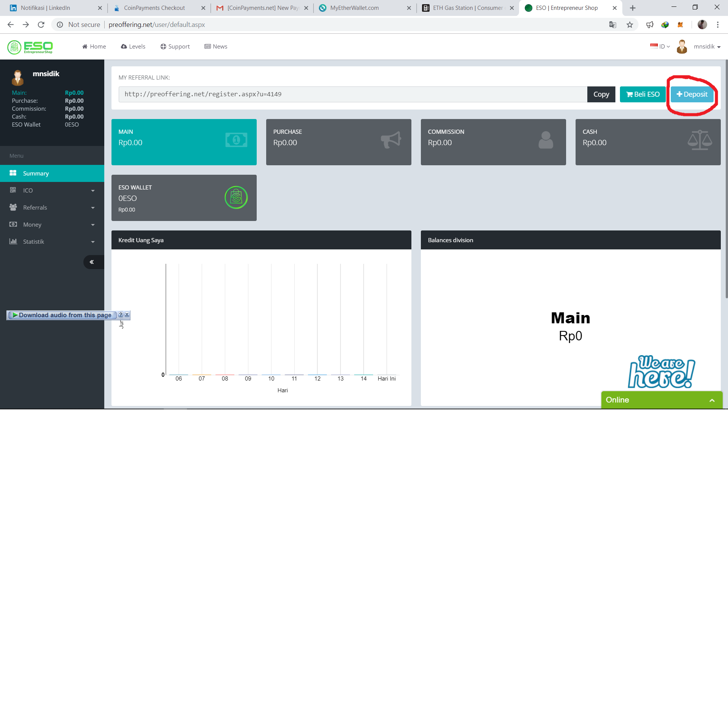Click the ESO Entrepreneur Shop logo
The width and height of the screenshot is (728, 705).
pyautogui.click(x=30, y=47)
